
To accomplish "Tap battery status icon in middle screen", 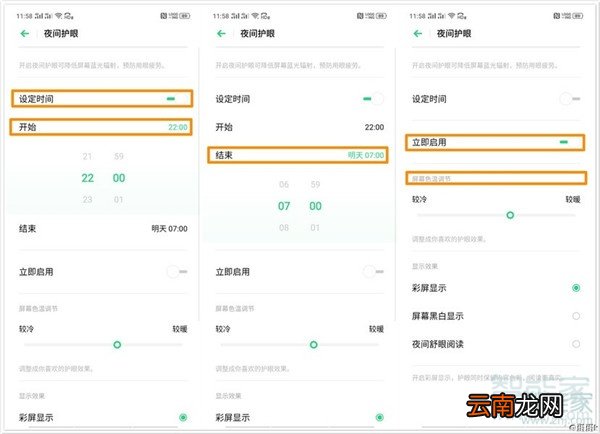I will 381,16.
